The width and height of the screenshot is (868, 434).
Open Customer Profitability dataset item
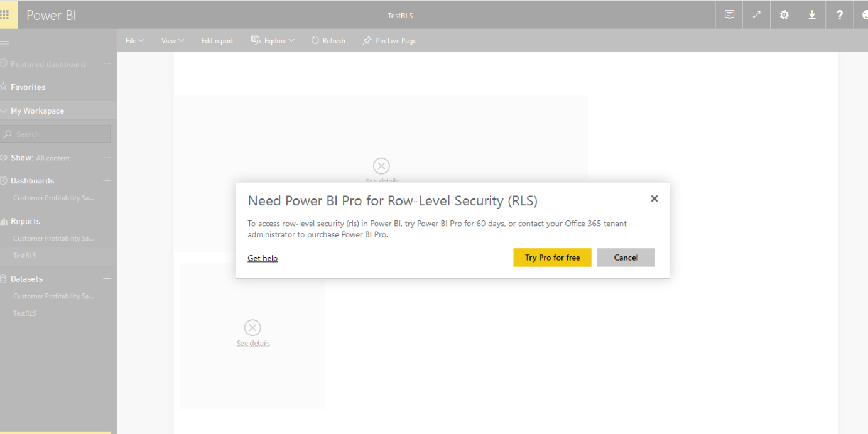point(53,296)
